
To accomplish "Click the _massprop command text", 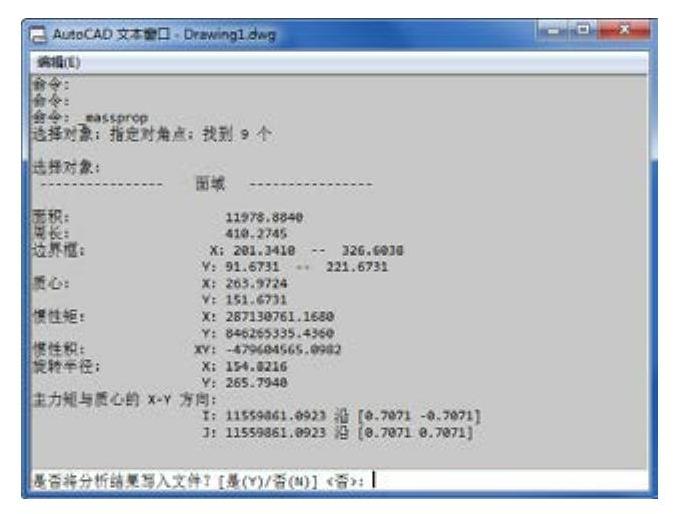I will [115, 118].
